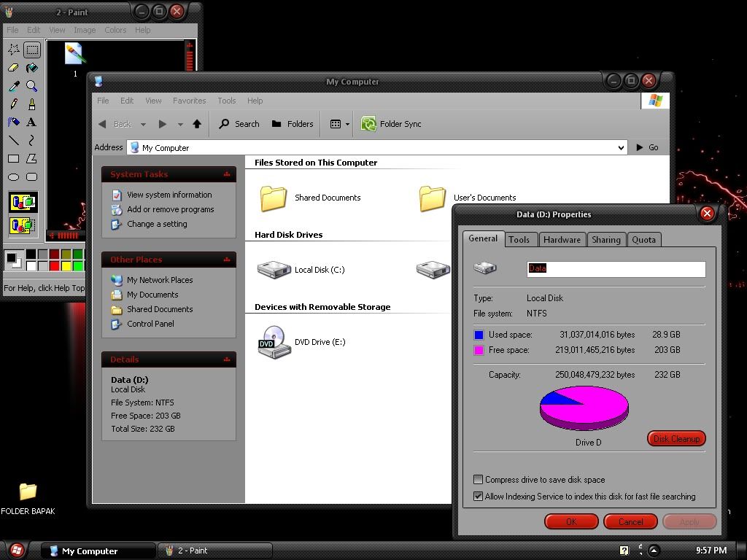This screenshot has height=560, width=747.
Task: Open the Image menu in Paint
Action: pyautogui.click(x=85, y=29)
